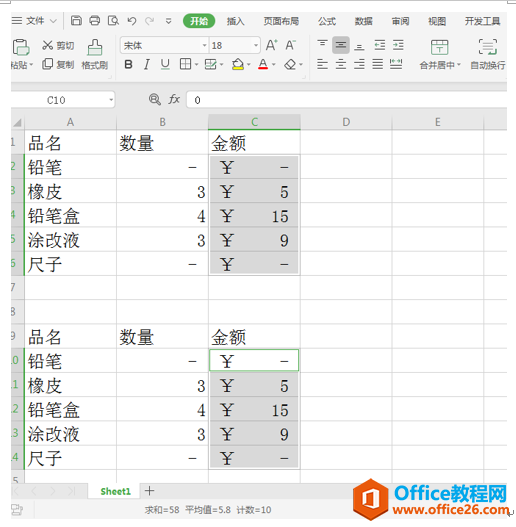This screenshot has width=516, height=527.
Task: Align text right icon
Action: [x=359, y=64]
